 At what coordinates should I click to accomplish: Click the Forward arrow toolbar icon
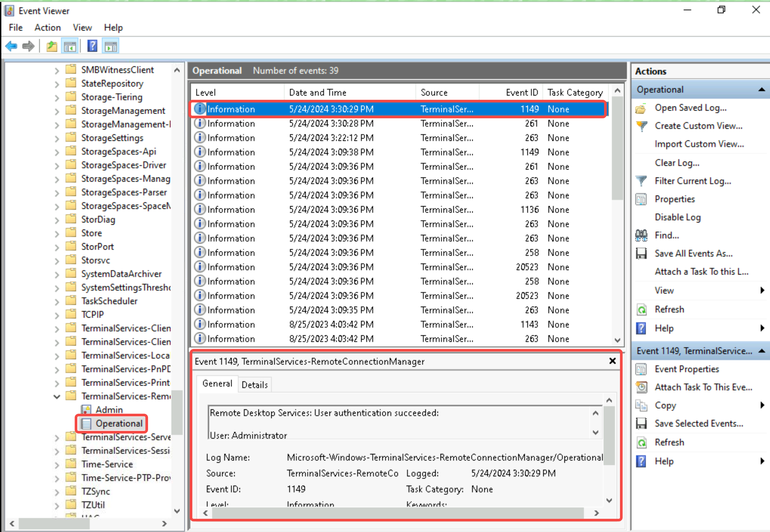coord(28,46)
